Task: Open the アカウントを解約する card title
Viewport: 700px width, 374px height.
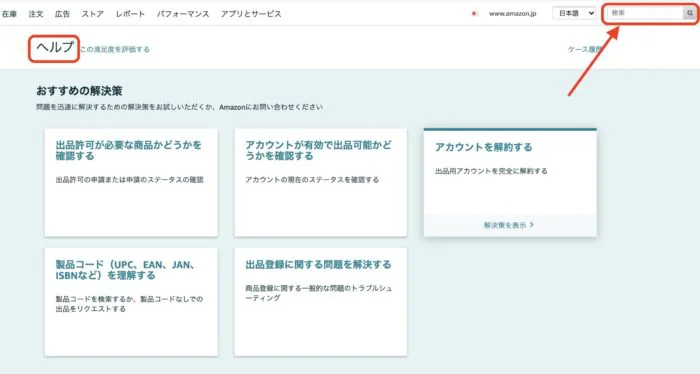Action: [x=483, y=147]
